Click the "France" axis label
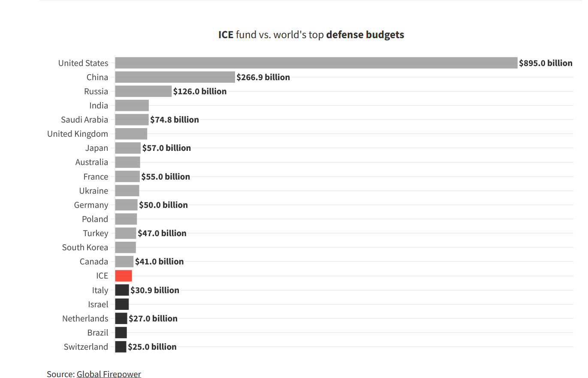Image resolution: width=588 pixels, height=378 pixels. 96,177
